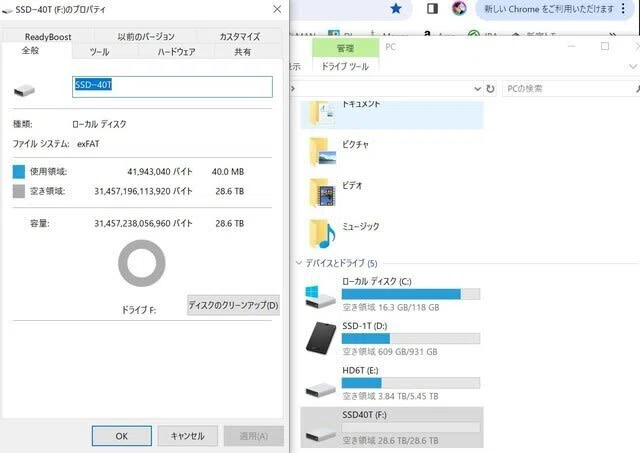The image size is (640, 453).
Task: Click the drive F usage donut chart
Action: [x=142, y=263]
